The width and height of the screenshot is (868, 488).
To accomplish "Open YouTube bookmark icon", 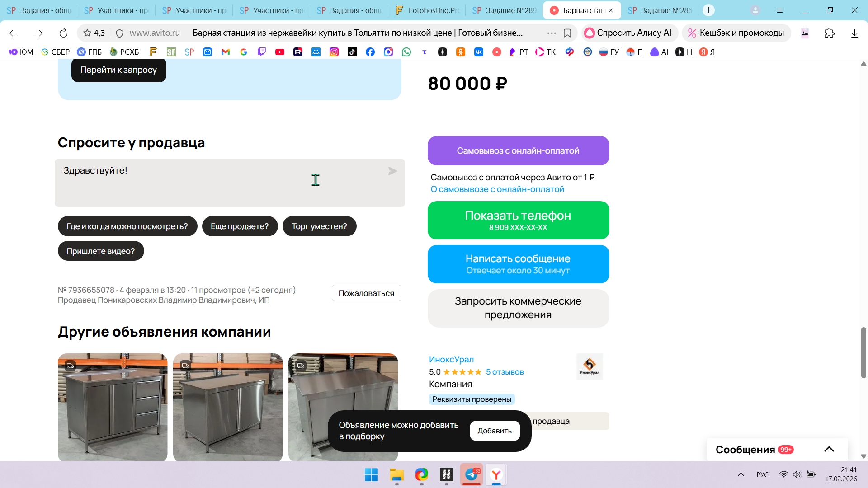I will coord(280,52).
